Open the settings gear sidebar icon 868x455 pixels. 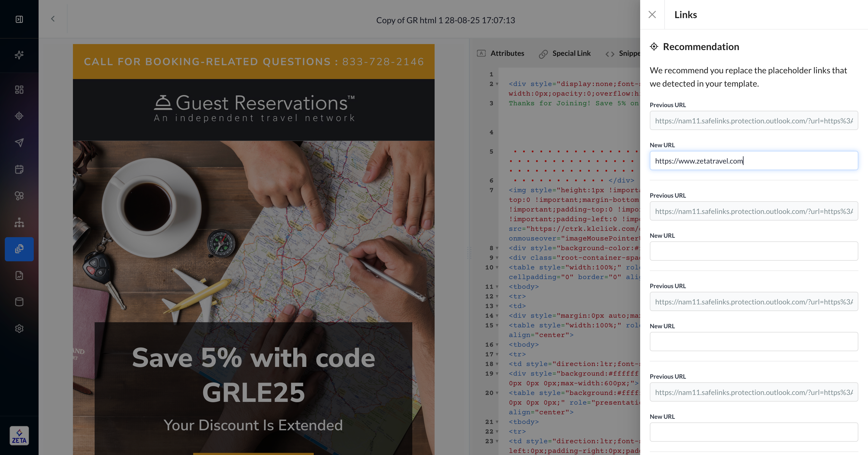(x=19, y=329)
